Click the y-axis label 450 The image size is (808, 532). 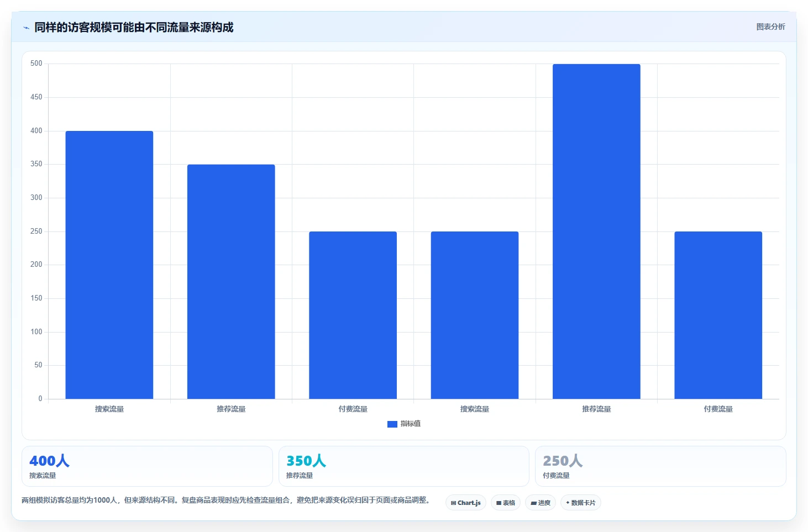[36, 97]
